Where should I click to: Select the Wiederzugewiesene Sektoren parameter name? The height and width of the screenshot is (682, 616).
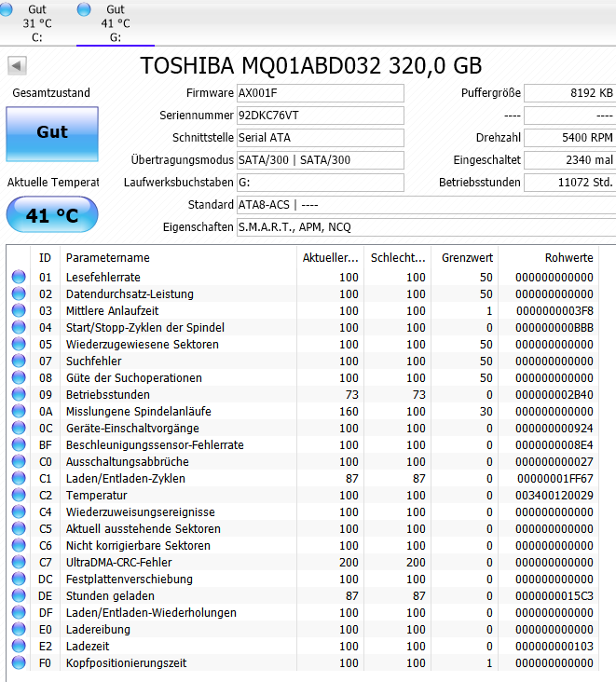click(143, 344)
